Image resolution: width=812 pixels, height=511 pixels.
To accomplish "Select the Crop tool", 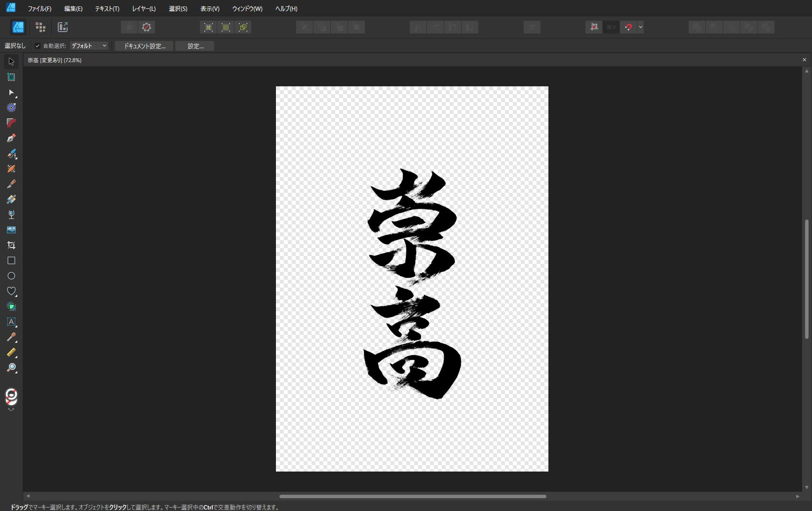I will [11, 245].
